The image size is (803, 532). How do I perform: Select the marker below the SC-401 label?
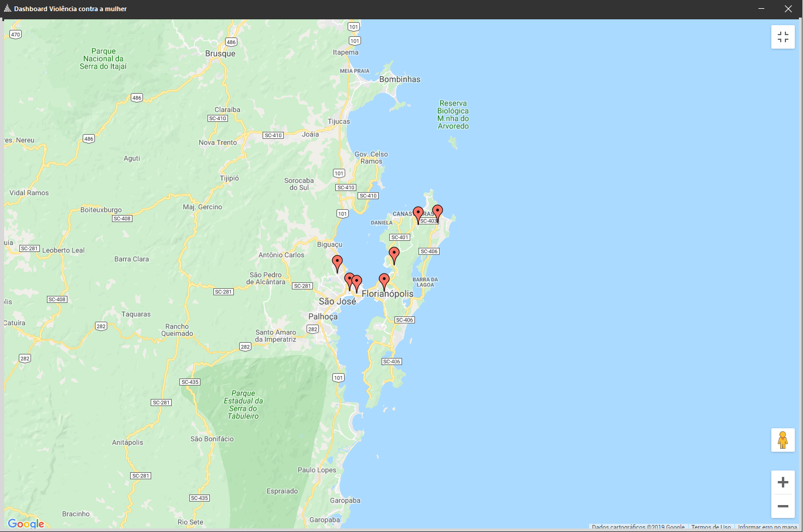(394, 255)
